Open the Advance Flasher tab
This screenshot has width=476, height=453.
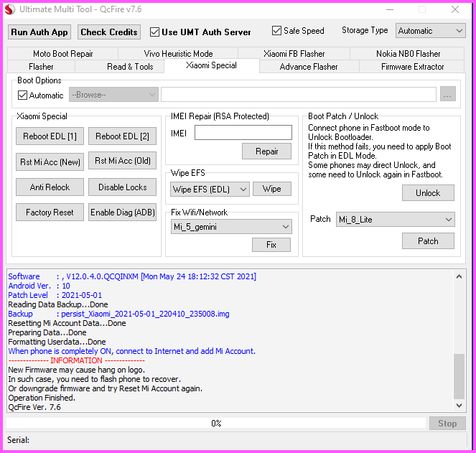[x=309, y=67]
